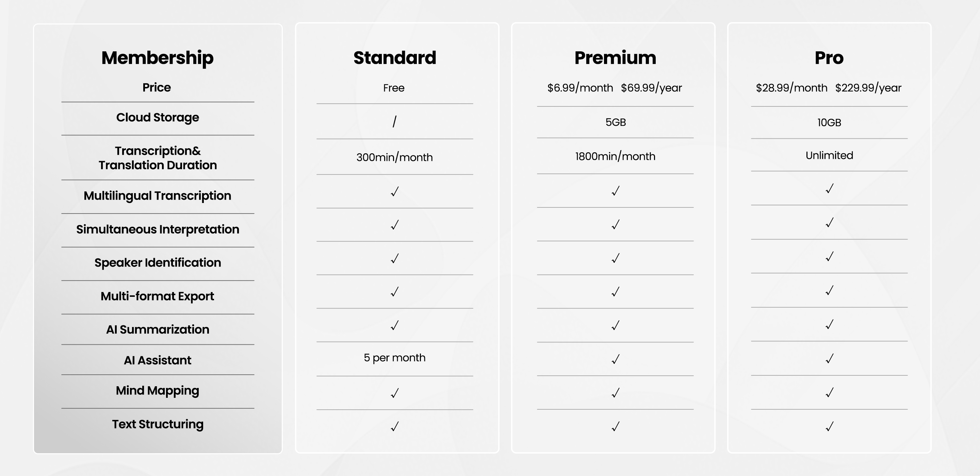
Task: Click the Cloud Storage row label
Action: pos(158,118)
